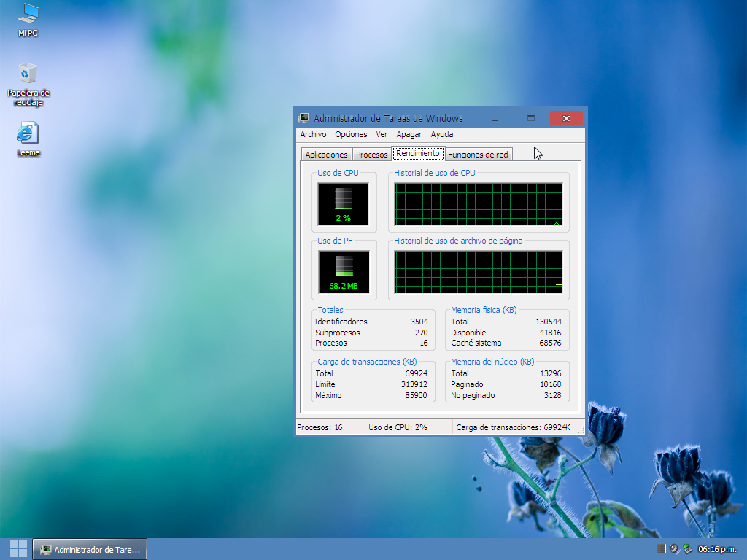
Task: Click the Administrador de Tareas taskbar button
Action: pyautogui.click(x=89, y=548)
